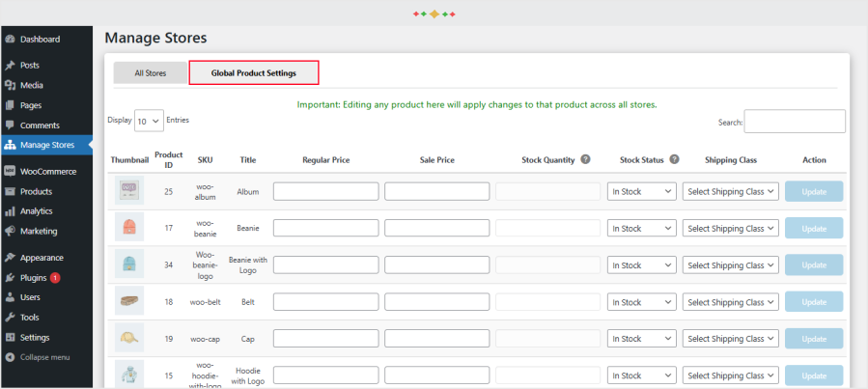
Task: Click Update button for Hoodie with Logo
Action: 814,375
